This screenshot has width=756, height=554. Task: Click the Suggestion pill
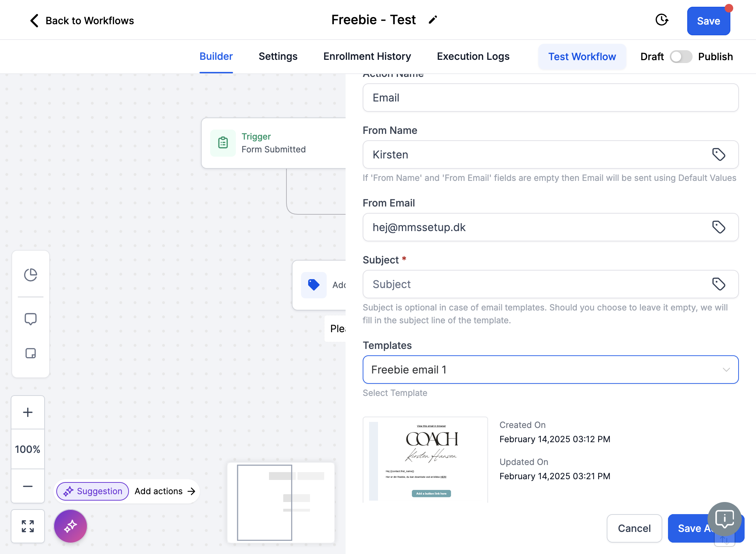tap(93, 491)
